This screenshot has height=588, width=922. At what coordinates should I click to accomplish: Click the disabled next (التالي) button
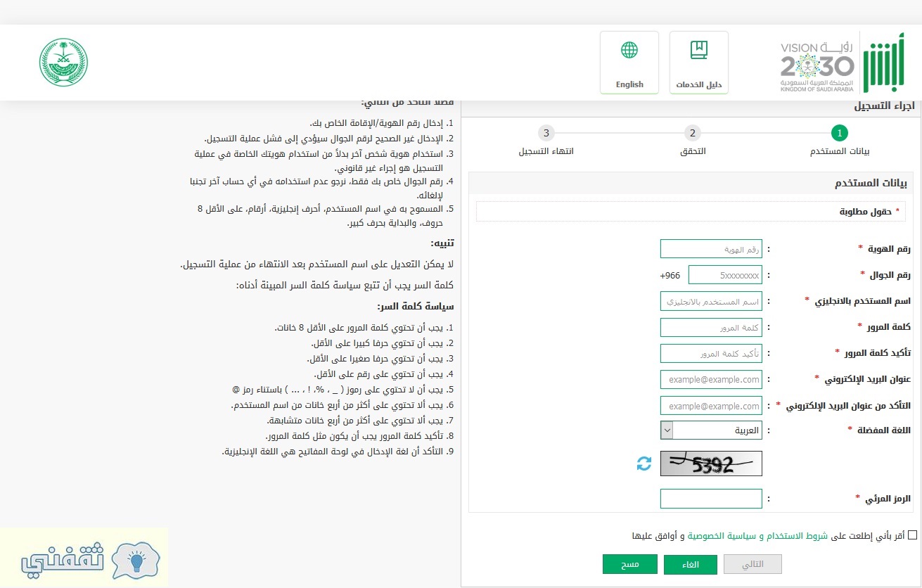(753, 564)
